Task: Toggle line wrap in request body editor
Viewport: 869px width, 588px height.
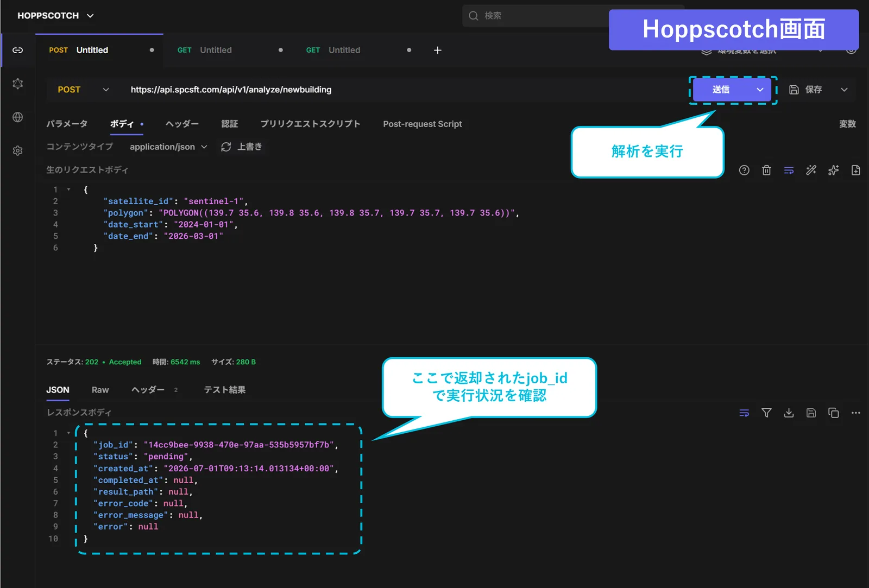Action: [789, 170]
